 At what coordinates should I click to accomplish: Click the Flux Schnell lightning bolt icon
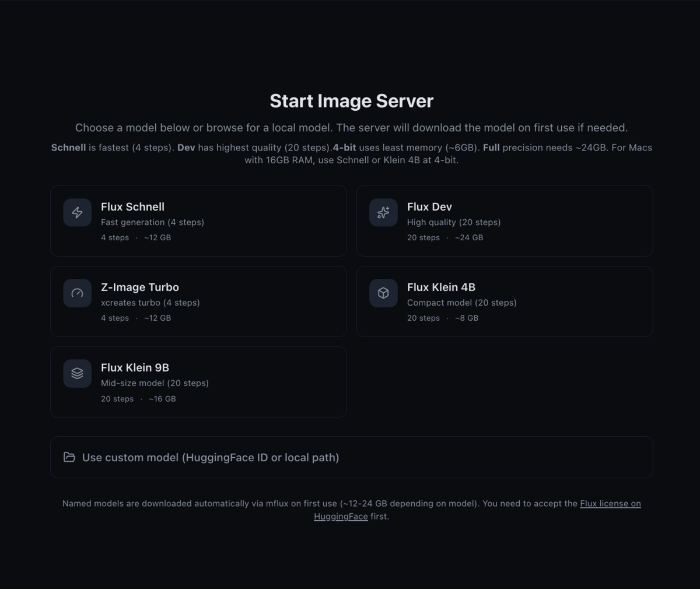[x=77, y=213]
